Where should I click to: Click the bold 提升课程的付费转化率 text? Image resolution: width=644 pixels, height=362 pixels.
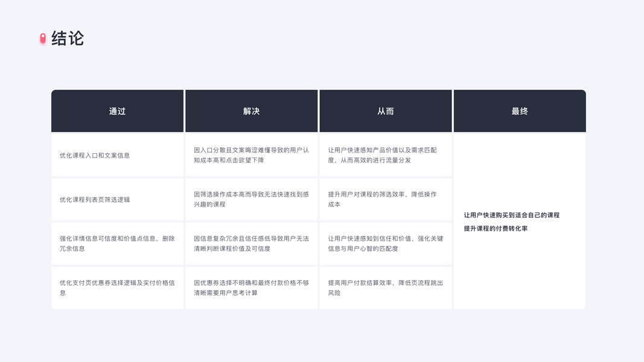coord(496,229)
